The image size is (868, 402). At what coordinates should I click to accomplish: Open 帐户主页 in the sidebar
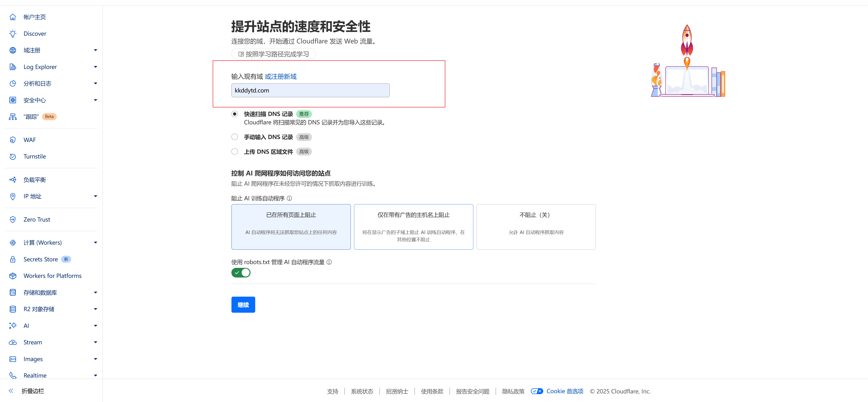35,17
